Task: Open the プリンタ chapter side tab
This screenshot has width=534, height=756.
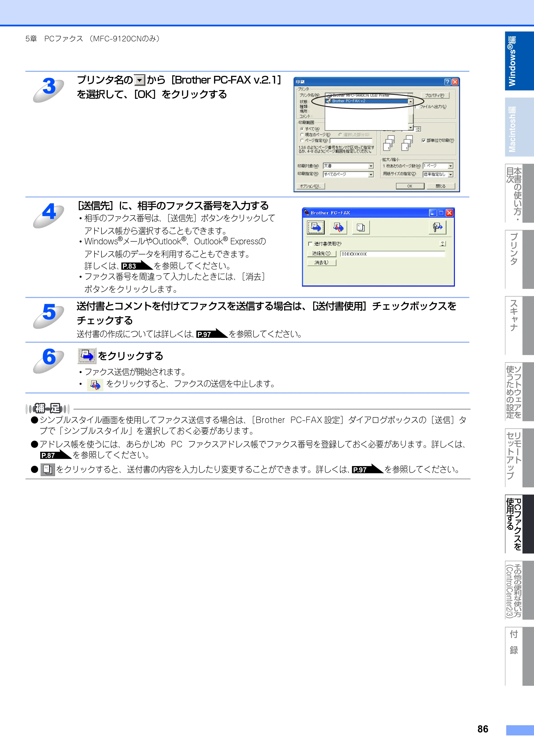Action: coord(519,260)
